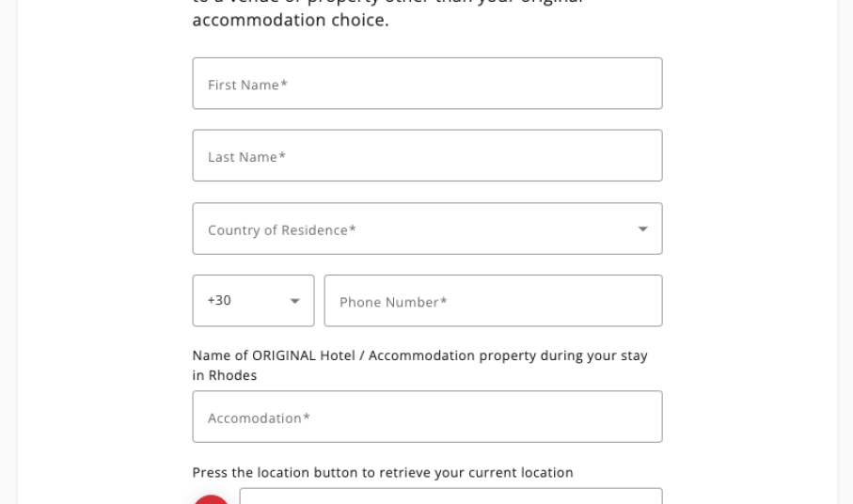
Task: Click the "First Name*" placeholder text
Action: click(x=247, y=85)
